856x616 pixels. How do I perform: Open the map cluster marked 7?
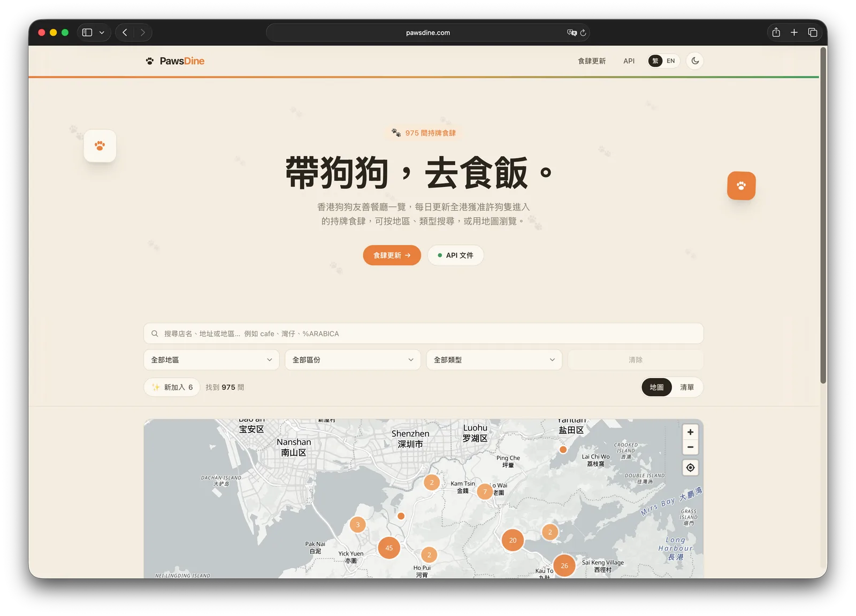point(485,491)
